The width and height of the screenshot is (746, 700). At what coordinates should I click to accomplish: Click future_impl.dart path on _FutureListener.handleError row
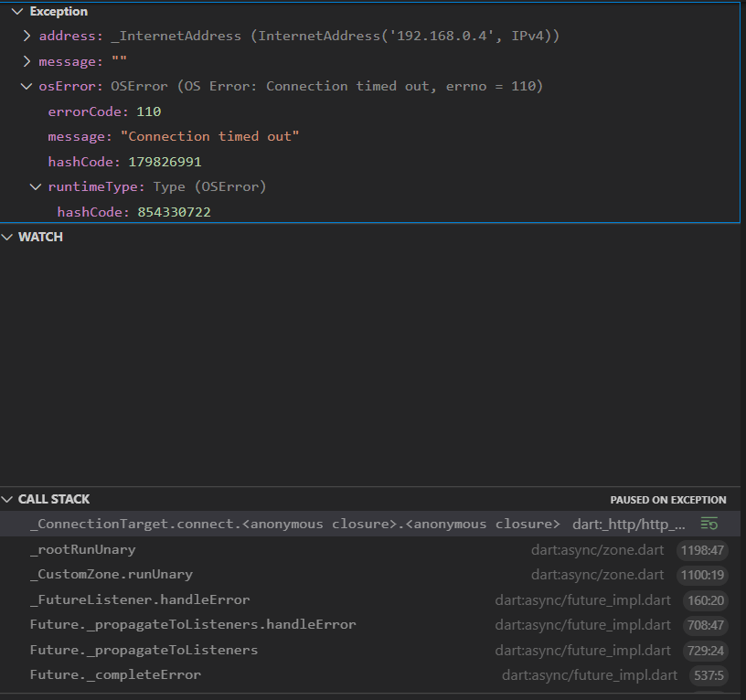tap(583, 600)
